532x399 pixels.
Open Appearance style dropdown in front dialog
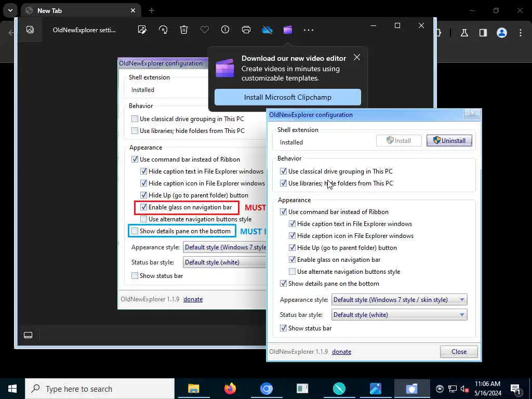[400, 300]
